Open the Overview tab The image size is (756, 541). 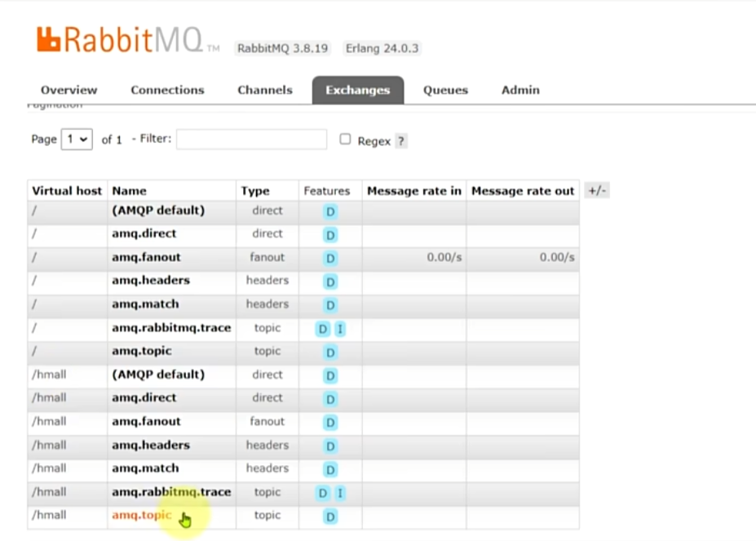click(69, 91)
